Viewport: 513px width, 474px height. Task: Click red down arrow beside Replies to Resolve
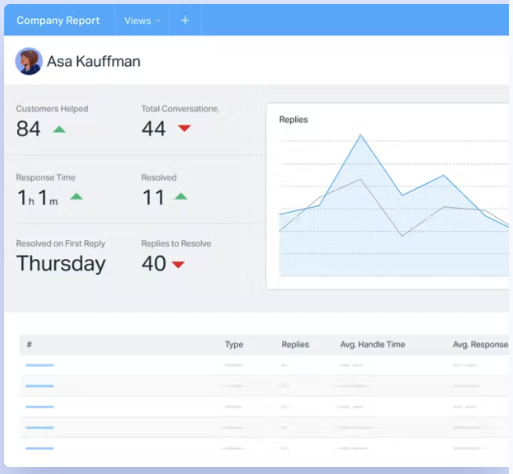pos(178,265)
